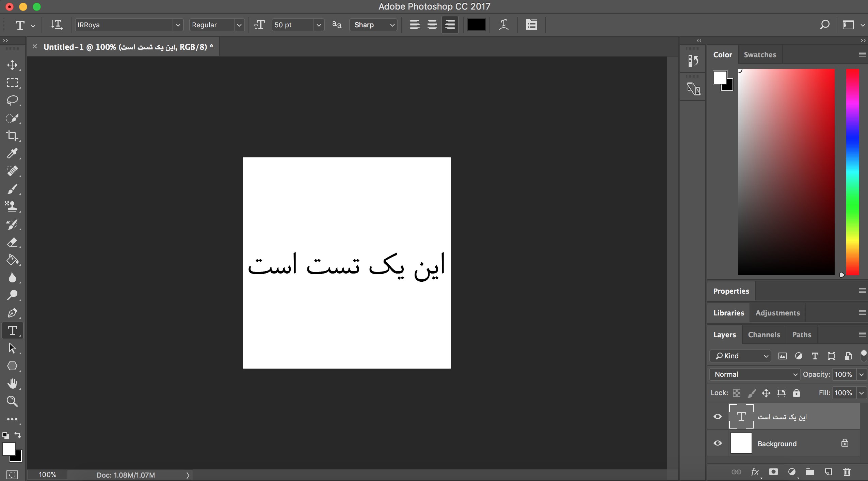Select the Clone Stamp tool

click(12, 206)
